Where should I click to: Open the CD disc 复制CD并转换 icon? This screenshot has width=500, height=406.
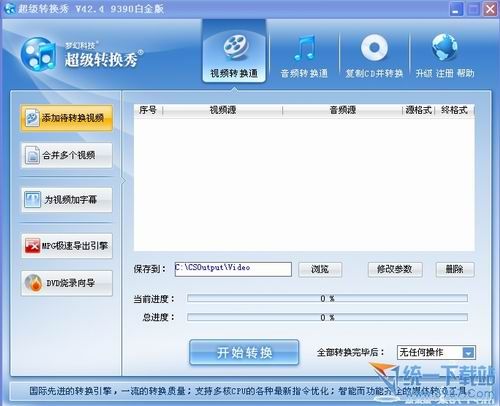pyautogui.click(x=374, y=48)
